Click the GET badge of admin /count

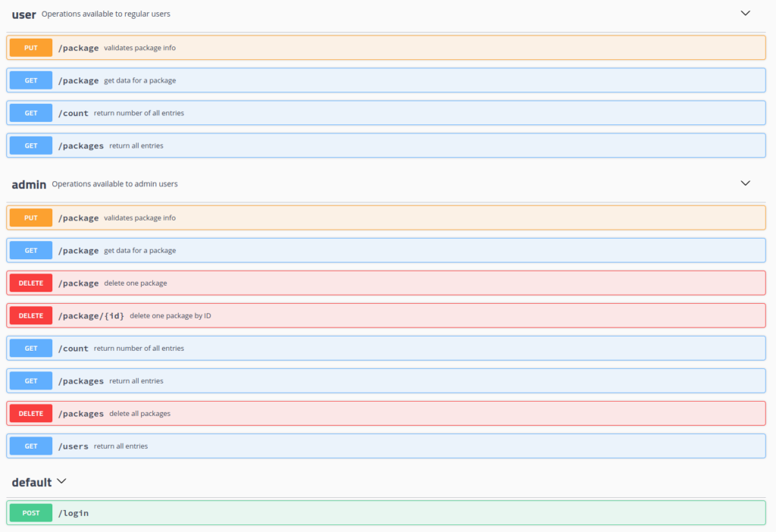30,349
